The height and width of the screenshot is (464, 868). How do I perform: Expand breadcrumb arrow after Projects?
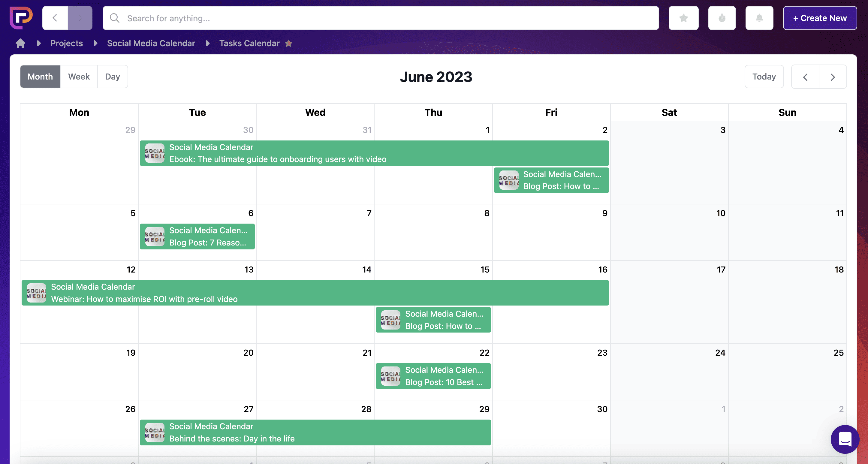click(95, 43)
